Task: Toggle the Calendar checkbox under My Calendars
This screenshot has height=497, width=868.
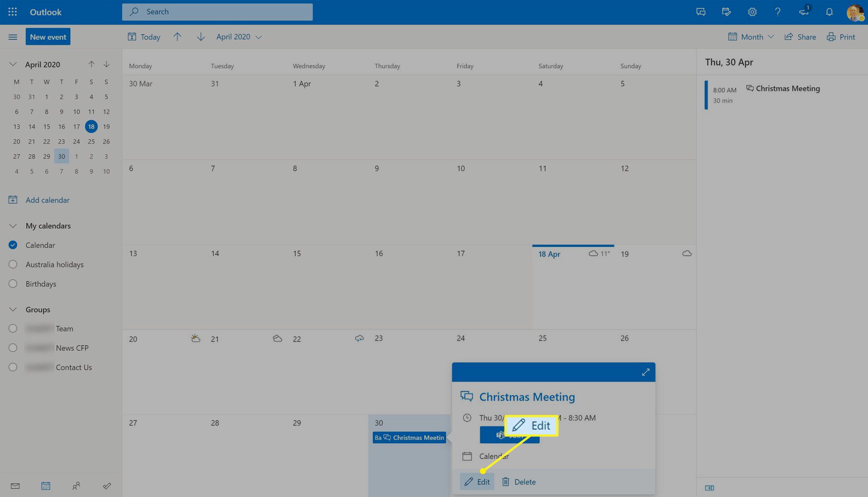Action: [13, 245]
